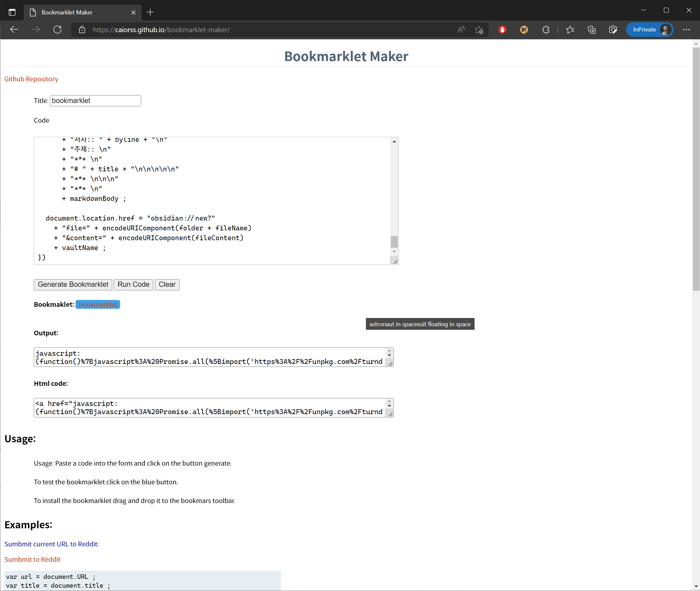Open a new tab with plus button
This screenshot has height=591, width=700.
150,12
